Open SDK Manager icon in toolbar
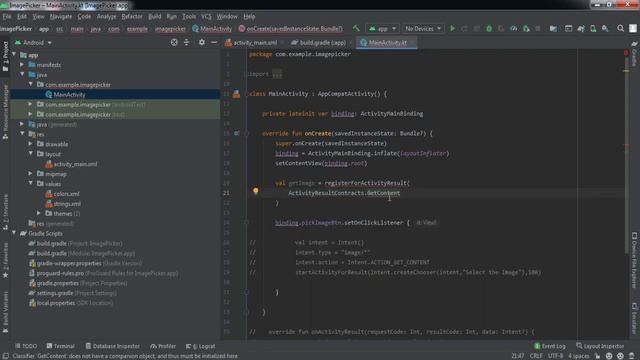640x360 pixels. click(x=605, y=29)
